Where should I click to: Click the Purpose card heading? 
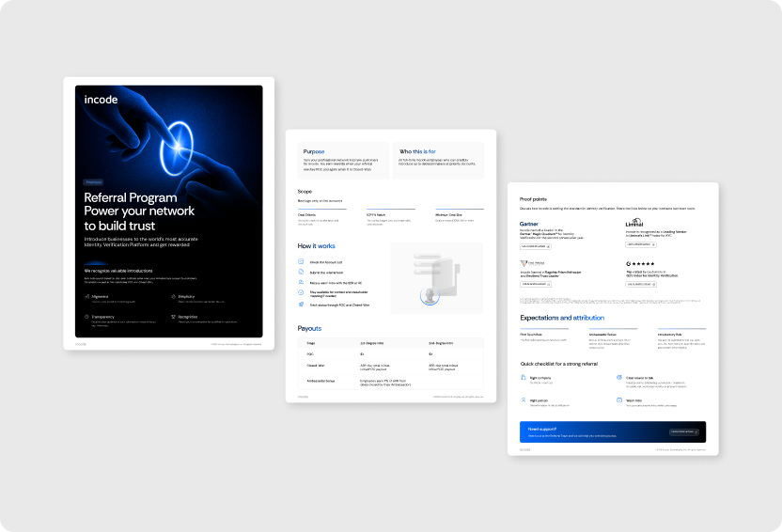(314, 151)
